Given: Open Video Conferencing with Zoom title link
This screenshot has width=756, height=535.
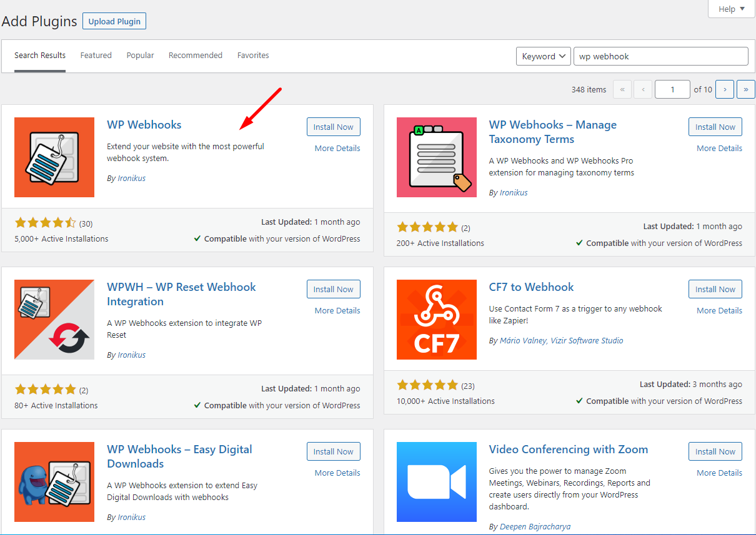Looking at the screenshot, I should click(x=569, y=449).
